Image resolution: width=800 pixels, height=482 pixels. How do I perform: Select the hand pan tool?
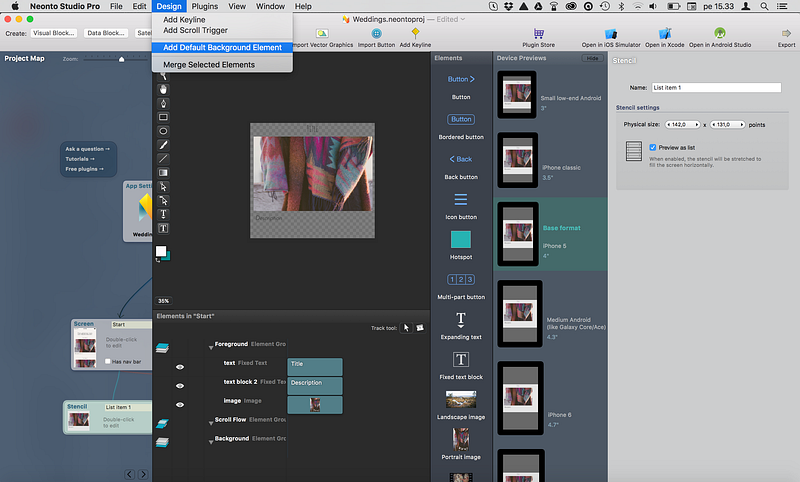point(163,90)
